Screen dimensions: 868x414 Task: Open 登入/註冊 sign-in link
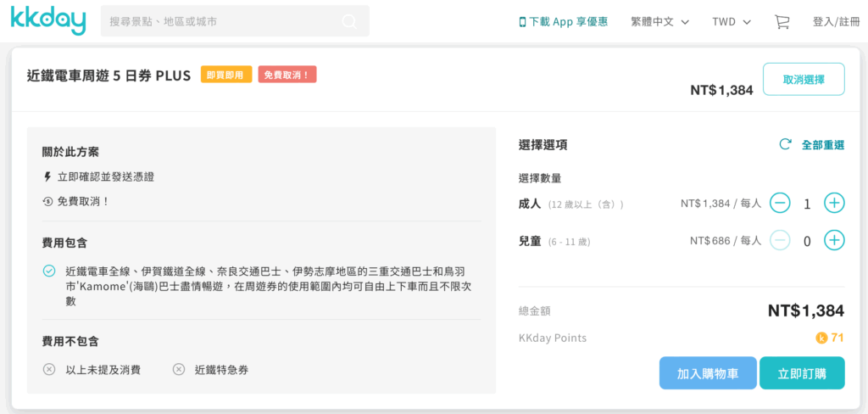pyautogui.click(x=836, y=21)
